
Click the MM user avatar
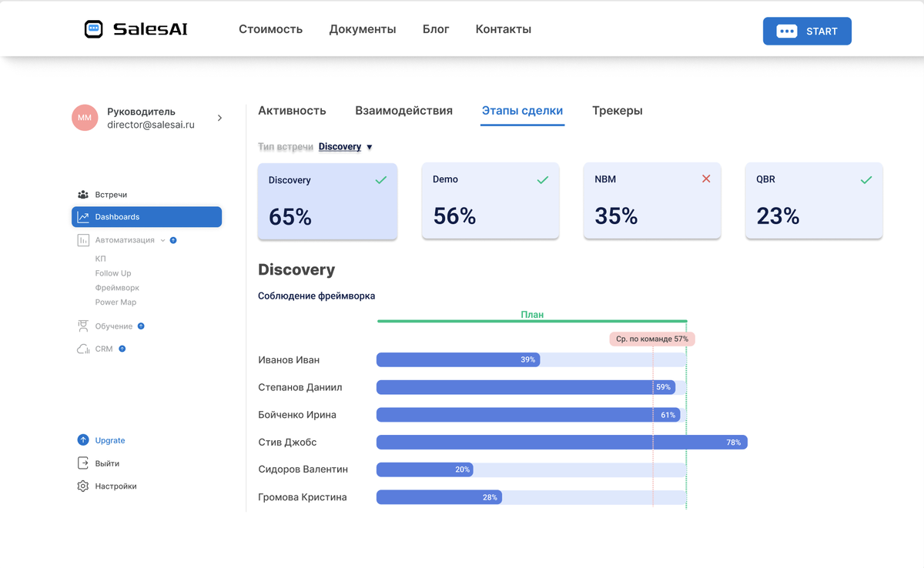85,118
